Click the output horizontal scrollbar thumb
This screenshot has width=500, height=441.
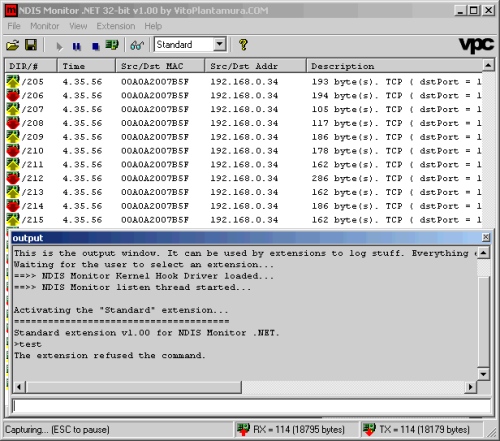pos(134,387)
